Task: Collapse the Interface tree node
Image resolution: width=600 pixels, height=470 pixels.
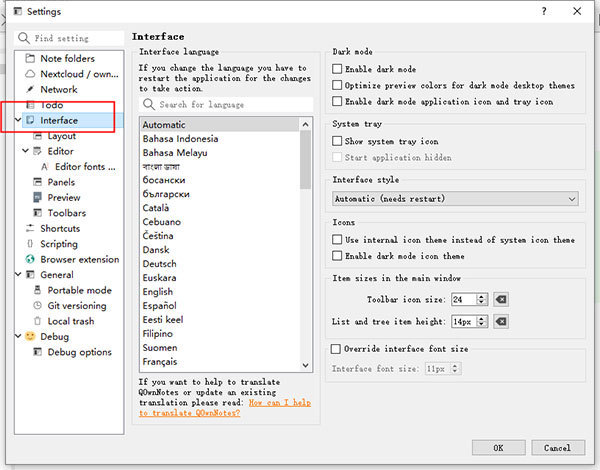Action: click(18, 120)
